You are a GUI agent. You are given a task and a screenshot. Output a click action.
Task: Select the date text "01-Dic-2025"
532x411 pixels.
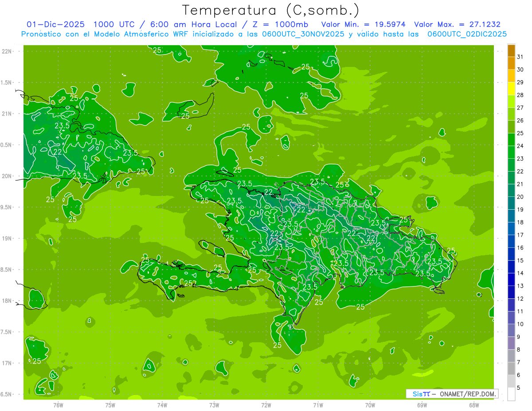tap(55, 24)
